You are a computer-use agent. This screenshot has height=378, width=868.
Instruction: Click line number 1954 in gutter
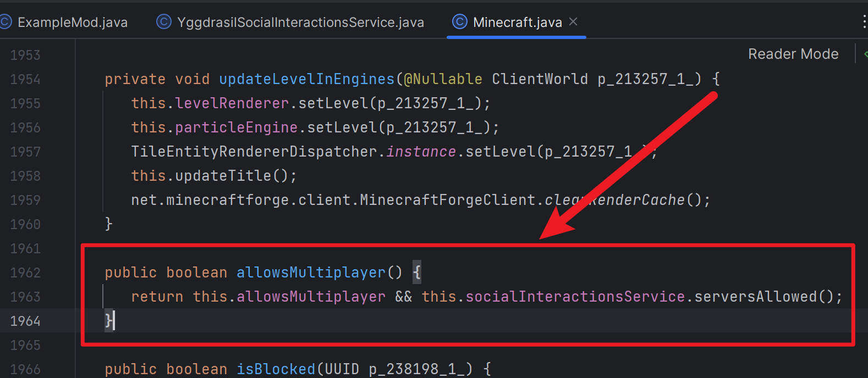point(25,79)
